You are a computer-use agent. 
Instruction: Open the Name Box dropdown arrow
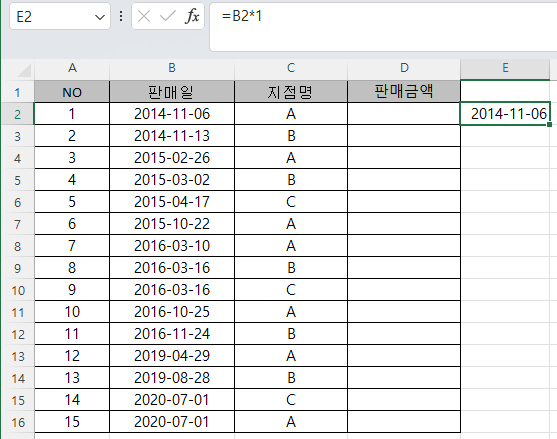coord(100,17)
